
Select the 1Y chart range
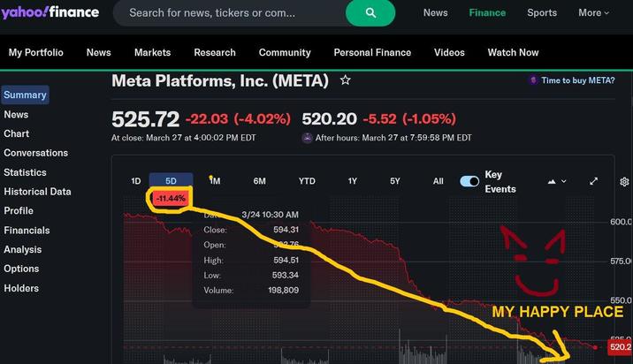[x=353, y=181]
